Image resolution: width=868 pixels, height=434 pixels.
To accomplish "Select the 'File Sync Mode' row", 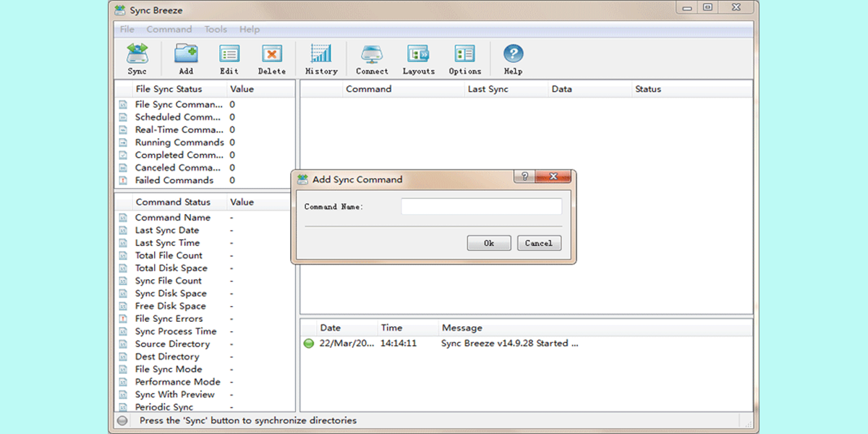I will pyautogui.click(x=205, y=370).
